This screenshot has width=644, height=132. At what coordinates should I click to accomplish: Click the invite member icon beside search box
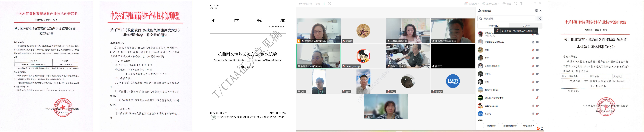coord(540,18)
